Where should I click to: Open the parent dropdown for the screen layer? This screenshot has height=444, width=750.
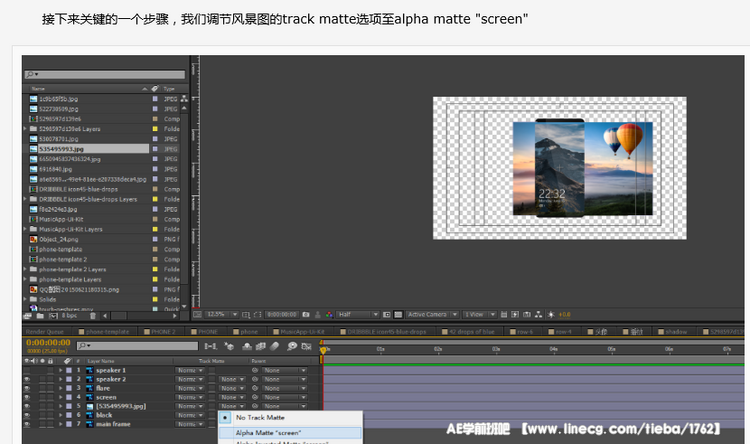pyautogui.click(x=284, y=398)
